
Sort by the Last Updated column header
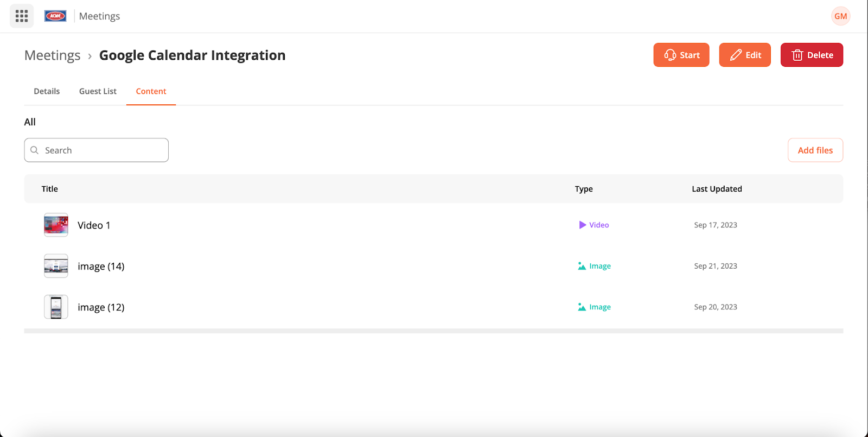[717, 189]
